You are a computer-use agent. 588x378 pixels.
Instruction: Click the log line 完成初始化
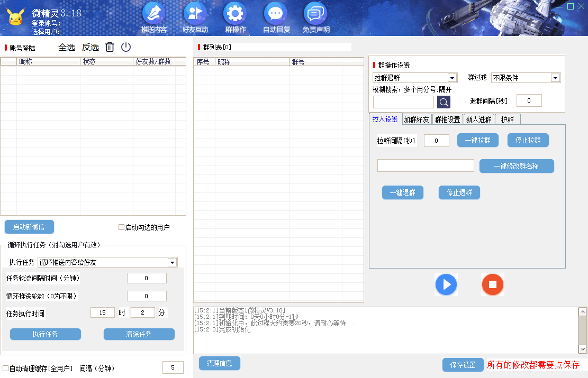222,330
